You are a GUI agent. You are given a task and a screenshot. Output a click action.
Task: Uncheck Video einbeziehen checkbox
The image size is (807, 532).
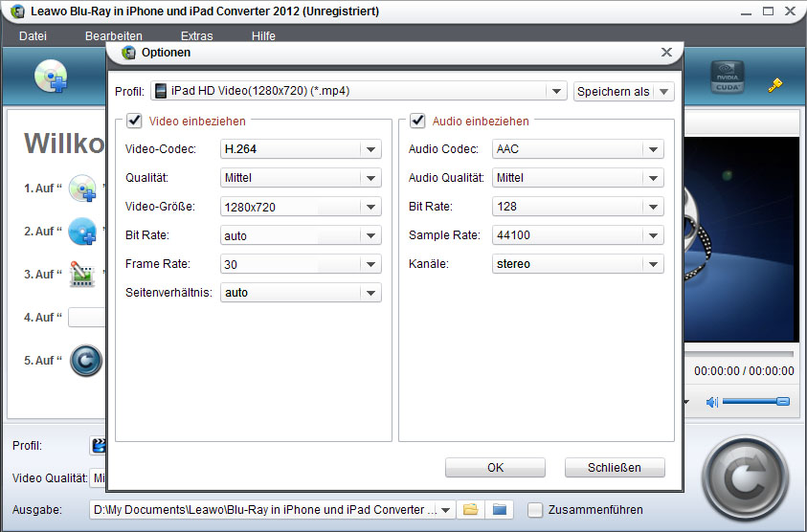134,121
